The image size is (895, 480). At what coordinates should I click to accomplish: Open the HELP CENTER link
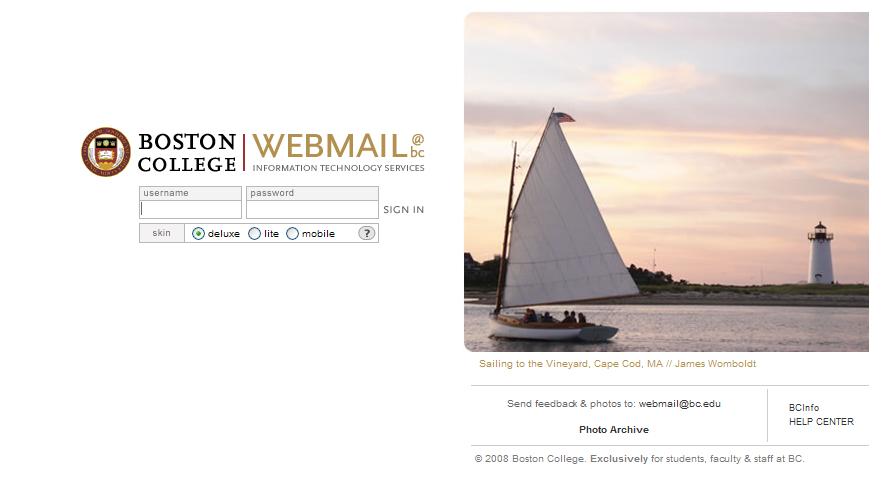[821, 422]
